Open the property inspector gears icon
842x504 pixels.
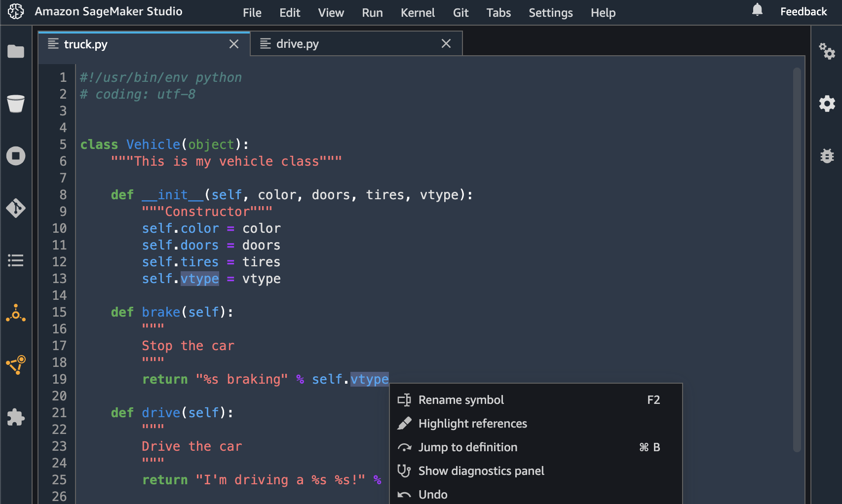[x=827, y=51]
